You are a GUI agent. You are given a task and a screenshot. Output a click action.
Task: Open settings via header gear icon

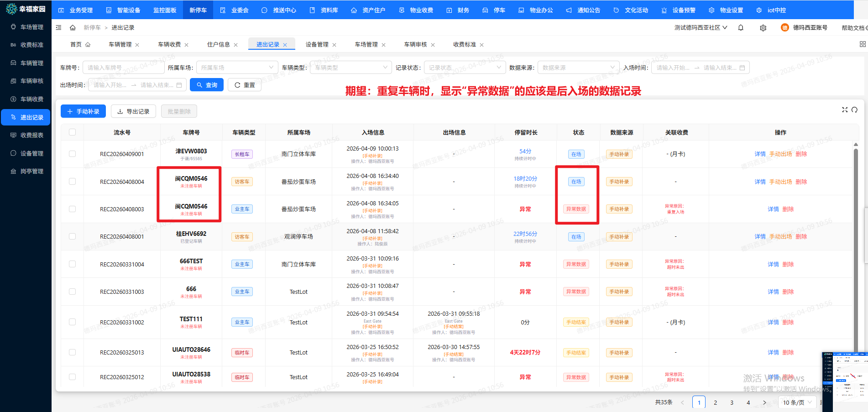763,28
